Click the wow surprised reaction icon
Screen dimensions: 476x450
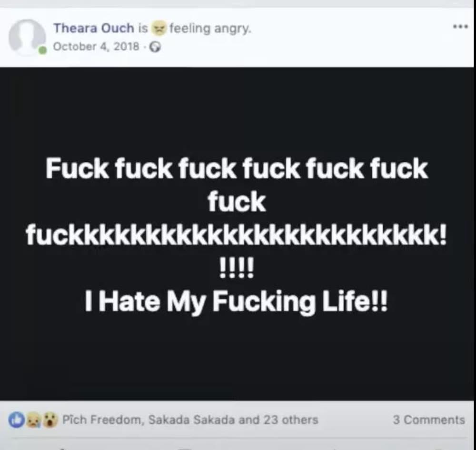(x=50, y=420)
